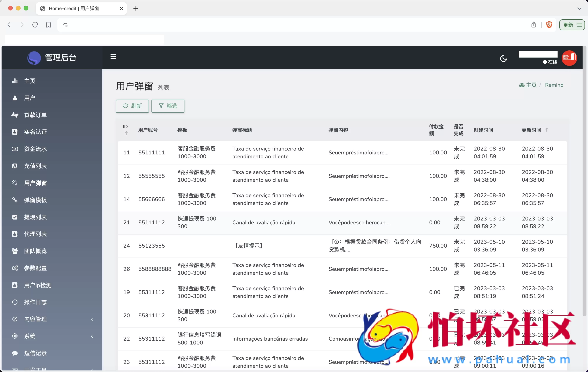Click the 刷新 refresh button

[132, 106]
